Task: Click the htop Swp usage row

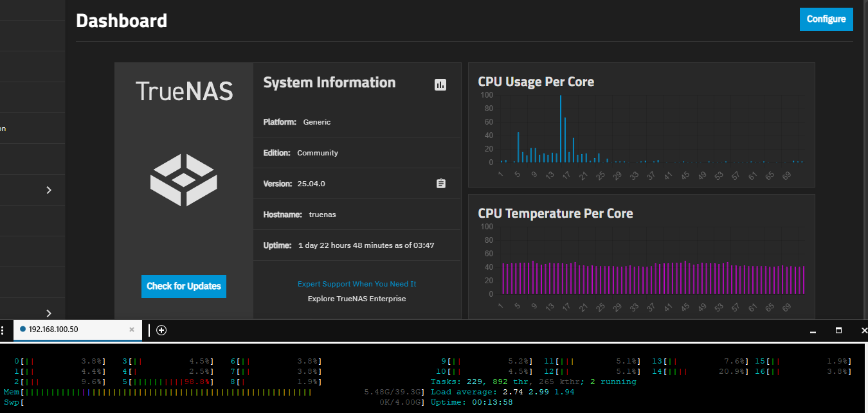Action: [x=214, y=402]
